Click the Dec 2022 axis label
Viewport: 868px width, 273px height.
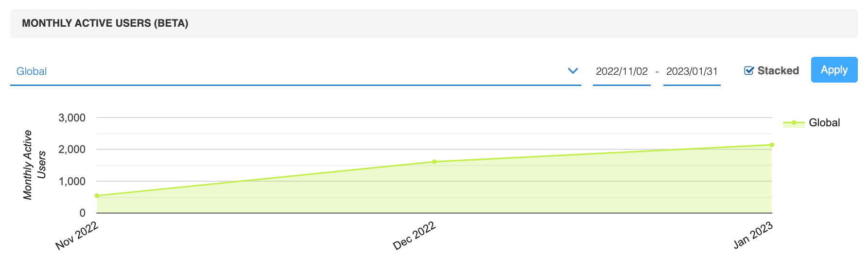pos(414,236)
